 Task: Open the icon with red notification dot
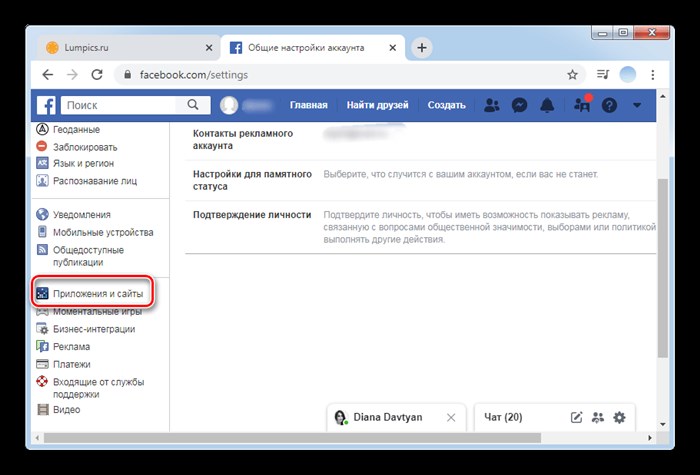tap(583, 104)
